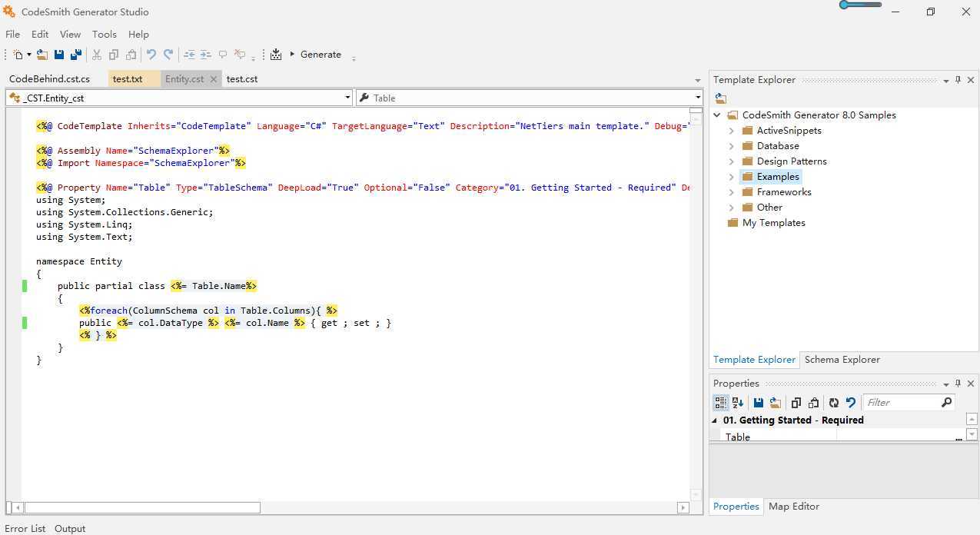Select the Frameworks tree item
980x535 pixels.
click(784, 192)
